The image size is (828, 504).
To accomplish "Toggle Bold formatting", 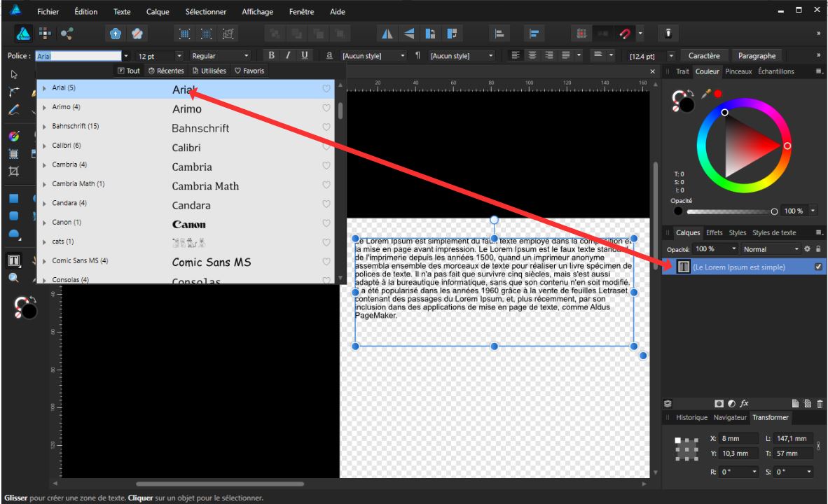I will coord(271,55).
